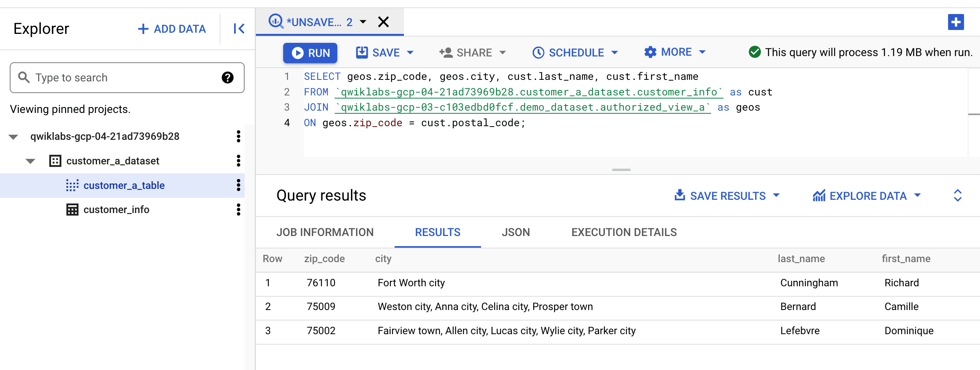Switch to the EXECUTION DETAILS tab
The image size is (980, 370).
point(624,232)
